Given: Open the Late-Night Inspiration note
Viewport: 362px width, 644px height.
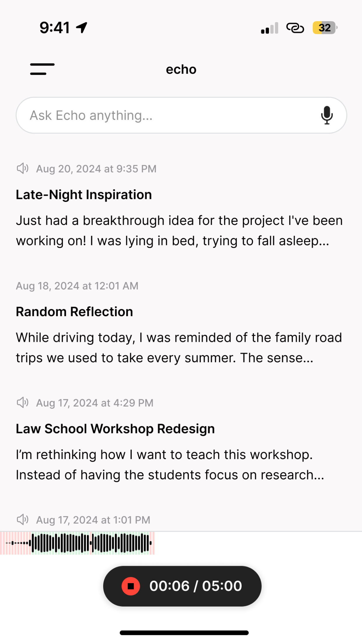Looking at the screenshot, I should [84, 195].
